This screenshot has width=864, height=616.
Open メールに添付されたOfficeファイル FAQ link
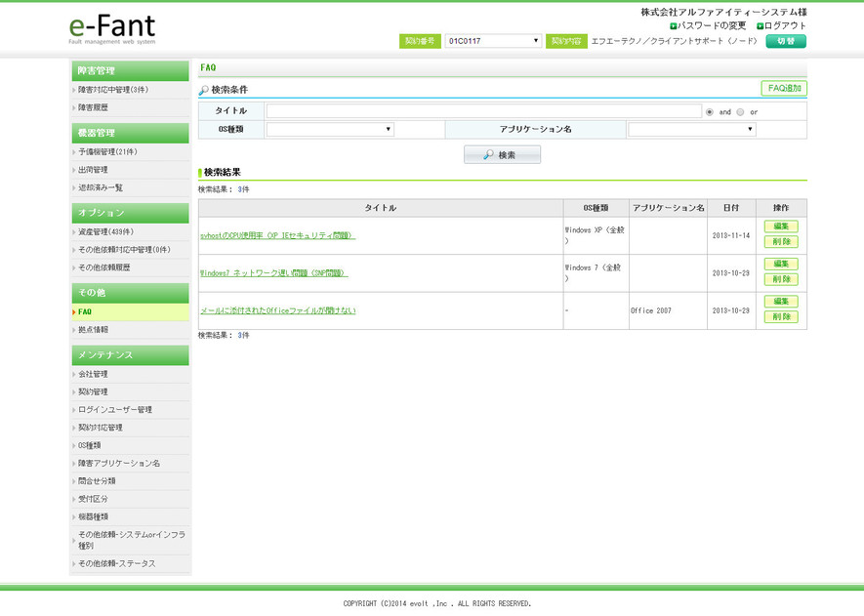coord(277,310)
